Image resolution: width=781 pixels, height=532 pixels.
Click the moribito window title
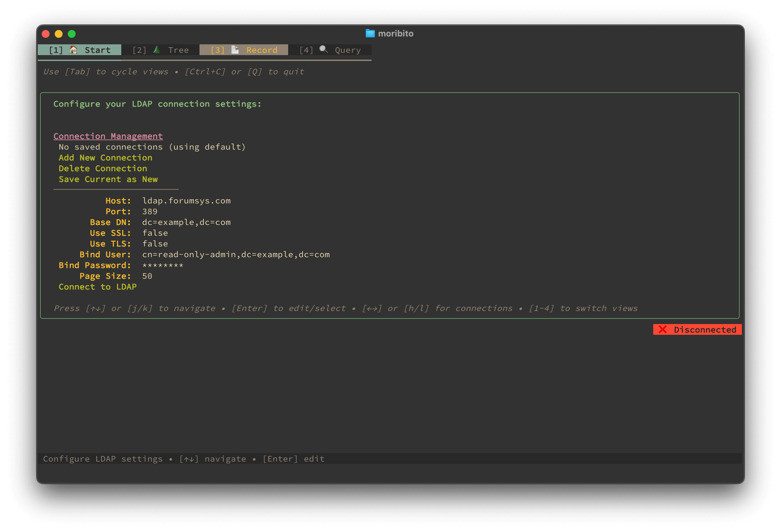395,33
